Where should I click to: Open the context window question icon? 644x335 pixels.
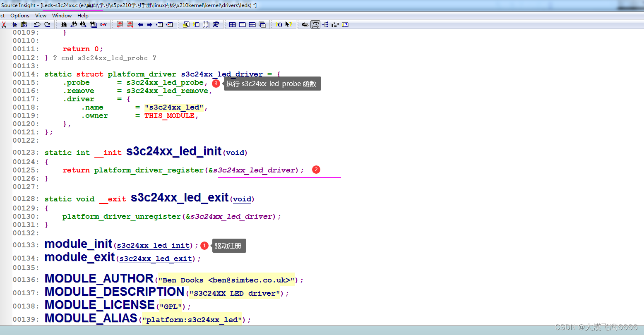pos(345,24)
